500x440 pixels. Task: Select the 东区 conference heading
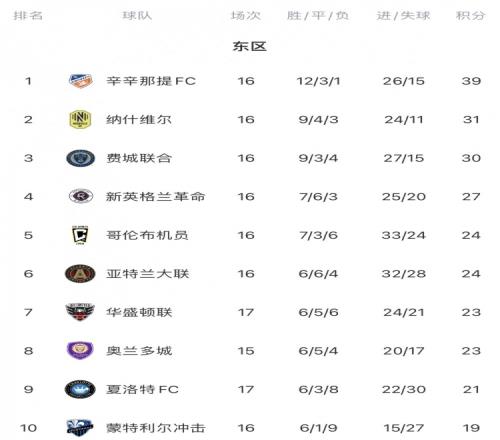click(250, 46)
